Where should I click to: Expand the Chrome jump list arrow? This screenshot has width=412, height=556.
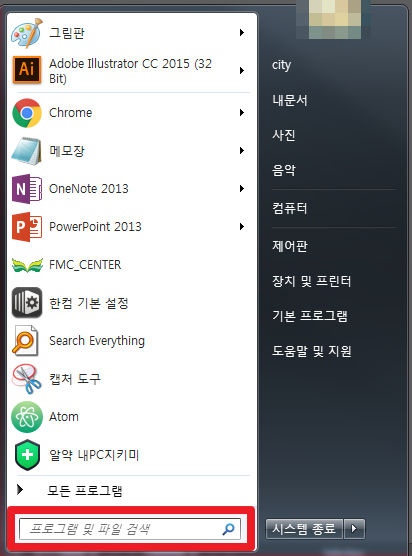242,112
